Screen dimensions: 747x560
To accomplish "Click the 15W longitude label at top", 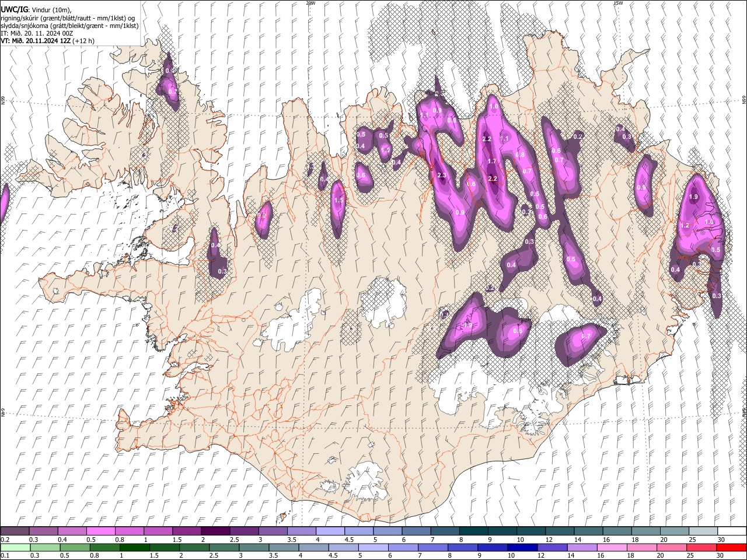I will point(618,3).
